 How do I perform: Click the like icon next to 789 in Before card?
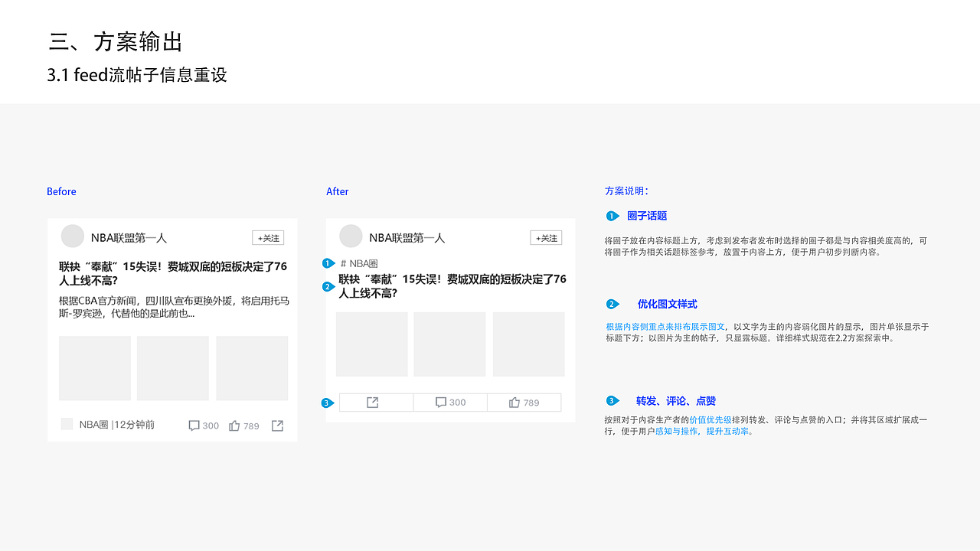coord(234,425)
